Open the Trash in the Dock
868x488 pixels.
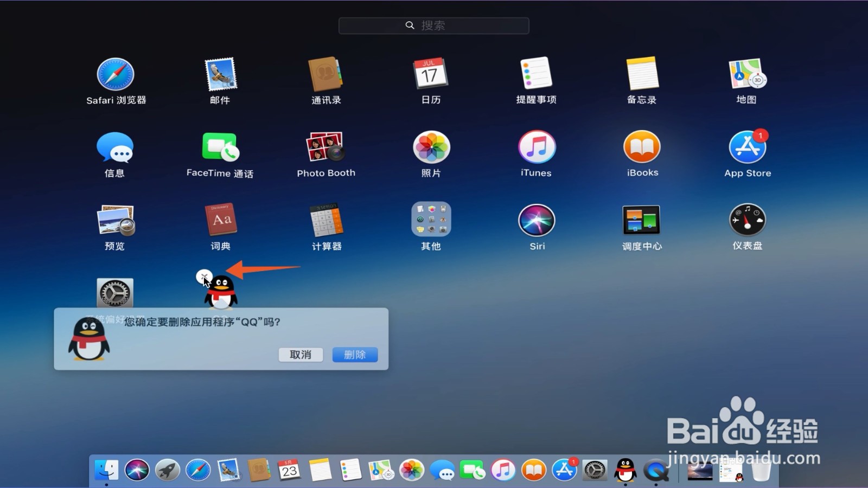tap(761, 470)
